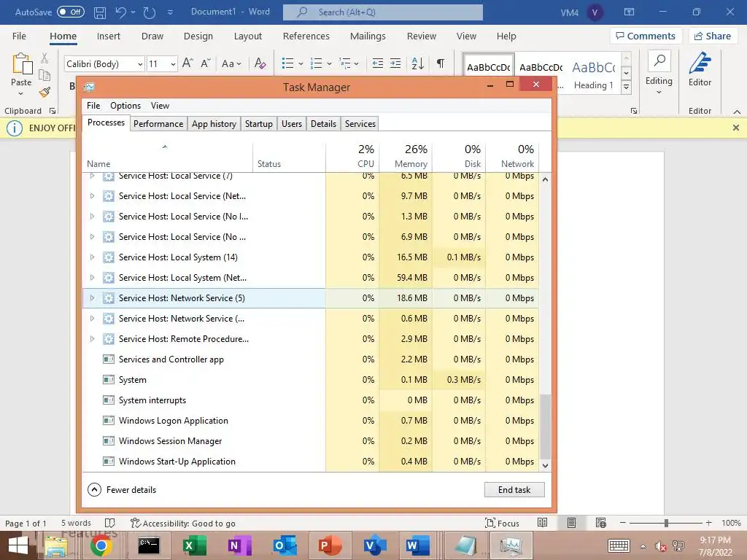747x560 pixels.
Task: Sort by the CPU column header
Action: point(352,156)
